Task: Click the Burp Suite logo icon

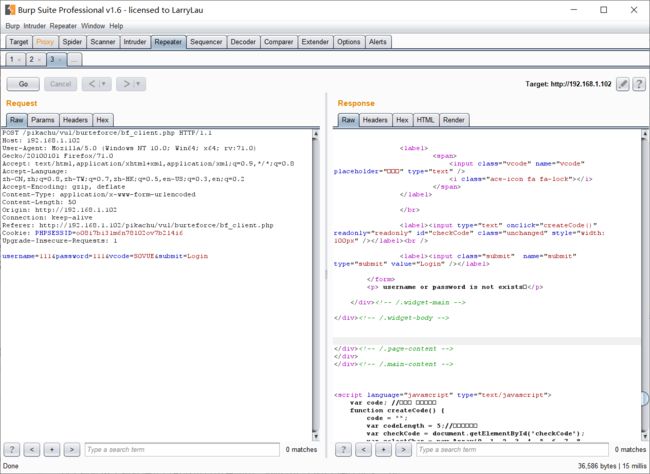Action: pos(10,10)
